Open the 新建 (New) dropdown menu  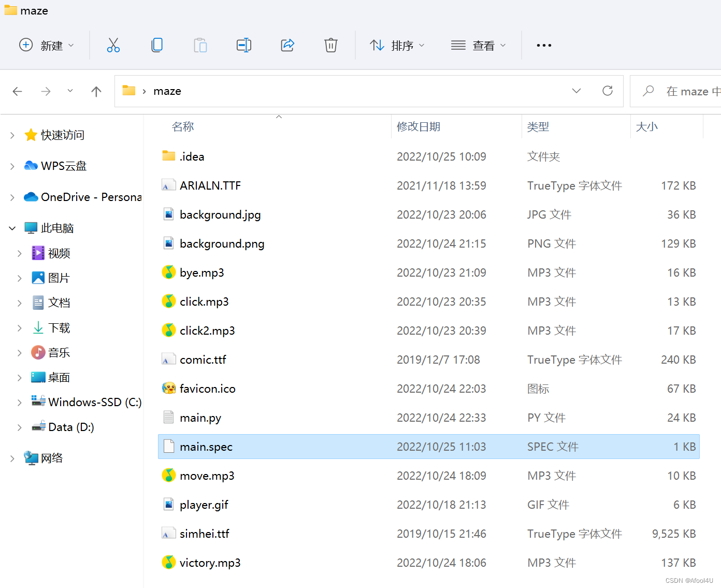[47, 46]
